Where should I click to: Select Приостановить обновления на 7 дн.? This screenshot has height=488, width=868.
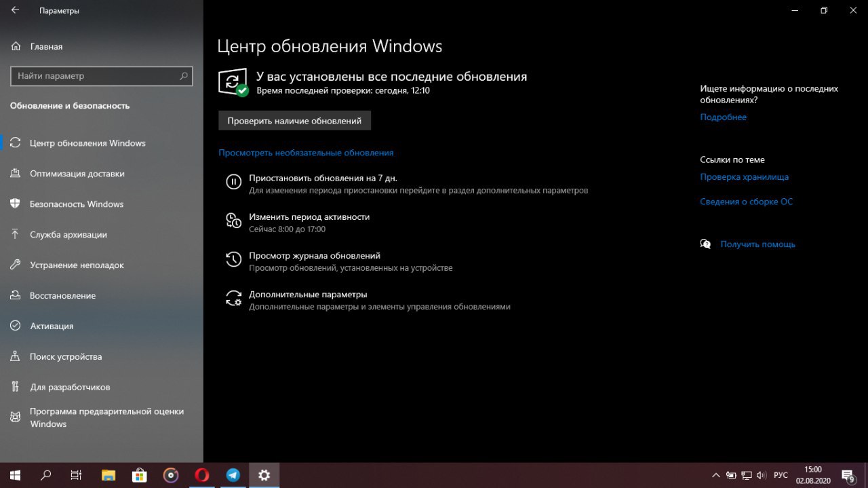tap(323, 178)
